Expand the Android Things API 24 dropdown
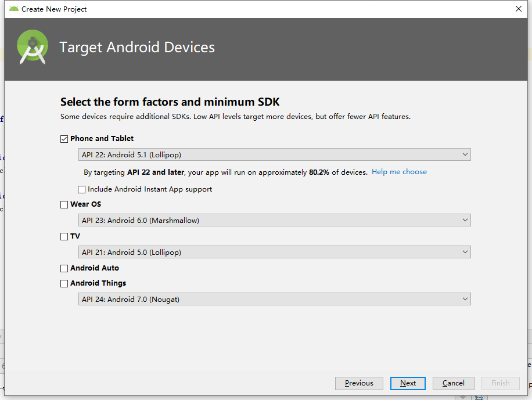532x400 pixels. [465, 298]
